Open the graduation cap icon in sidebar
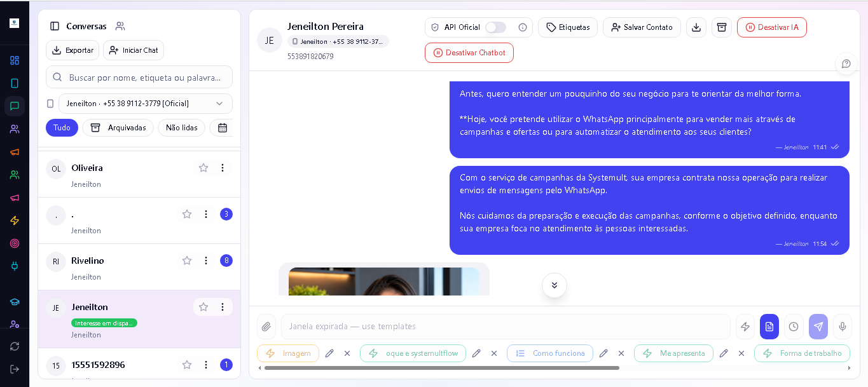Viewport: 868px width, 387px height. 15,302
